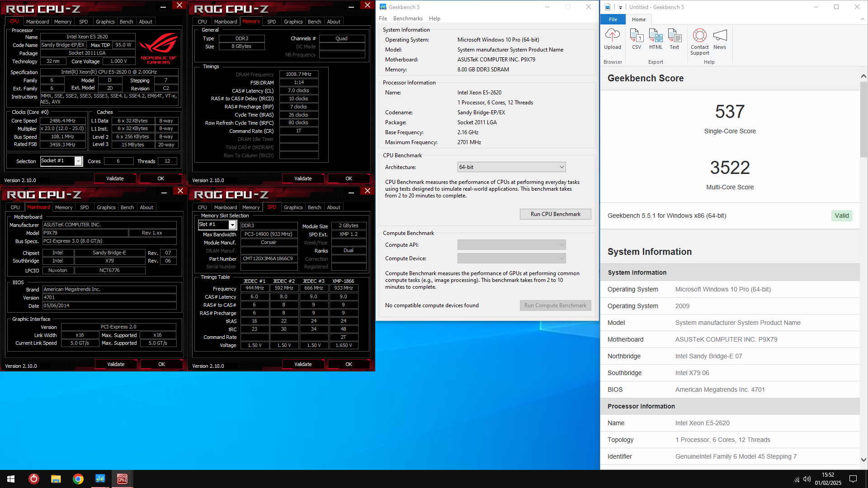
Task: Select the Motherboard row in System Information
Action: (730, 339)
